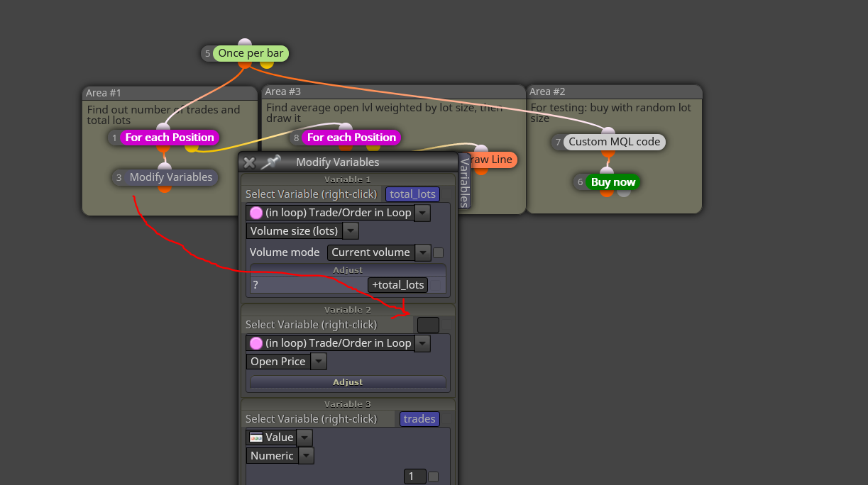The image size is (868, 485).
Task: Click input connector atop Area #3 For each Position
Action: 345,128
